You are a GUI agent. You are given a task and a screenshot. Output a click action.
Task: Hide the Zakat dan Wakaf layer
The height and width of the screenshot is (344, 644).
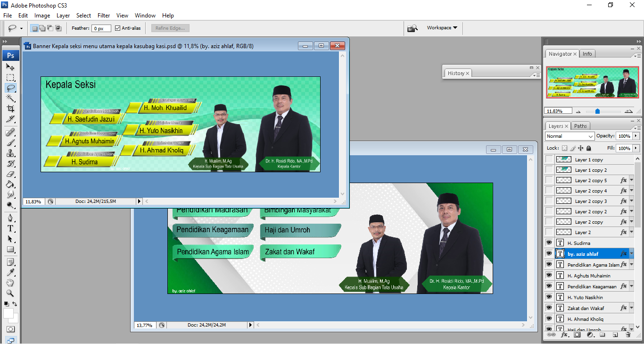[x=549, y=308]
